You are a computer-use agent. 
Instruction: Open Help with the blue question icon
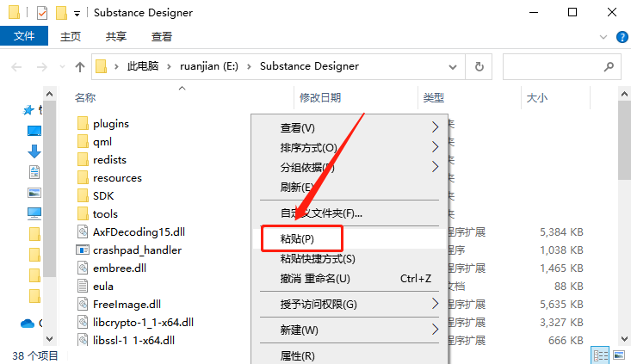[x=622, y=37]
